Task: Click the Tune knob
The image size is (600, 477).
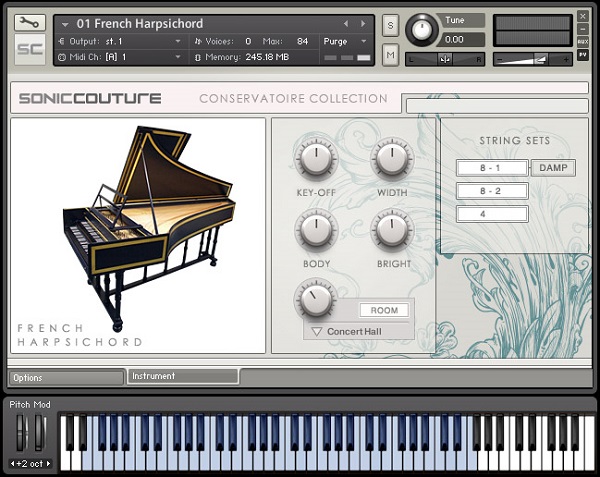Action: point(422,30)
